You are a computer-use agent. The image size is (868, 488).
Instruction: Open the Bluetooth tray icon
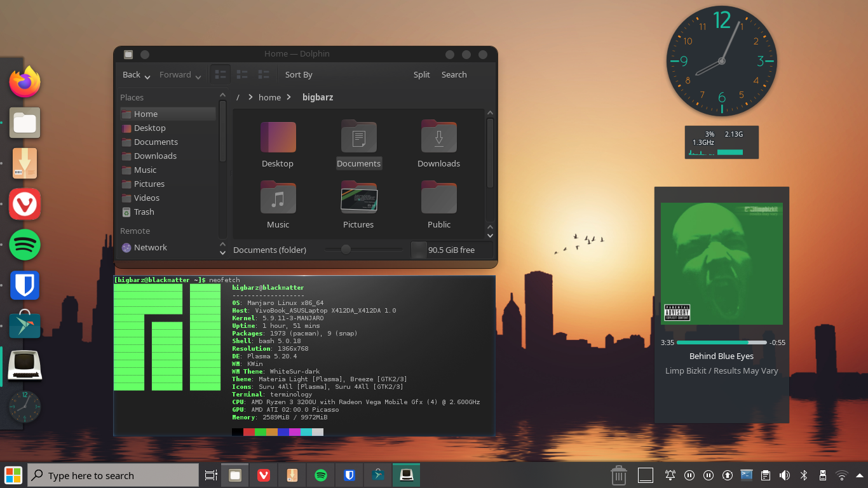pos(803,475)
